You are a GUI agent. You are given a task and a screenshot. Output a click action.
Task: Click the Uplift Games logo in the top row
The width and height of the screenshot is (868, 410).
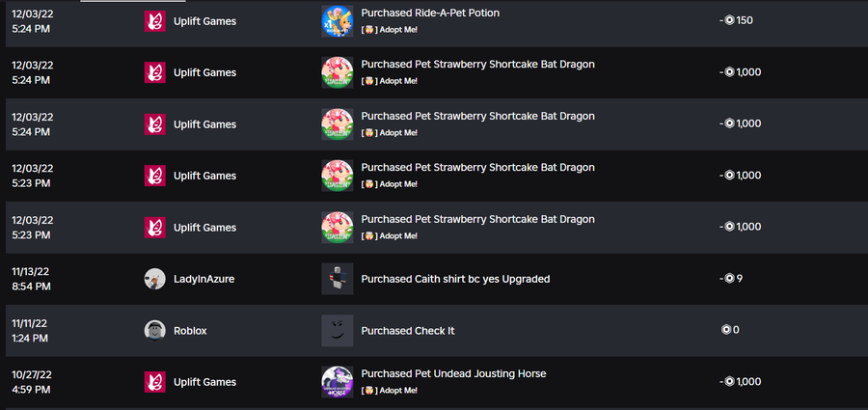click(x=155, y=21)
